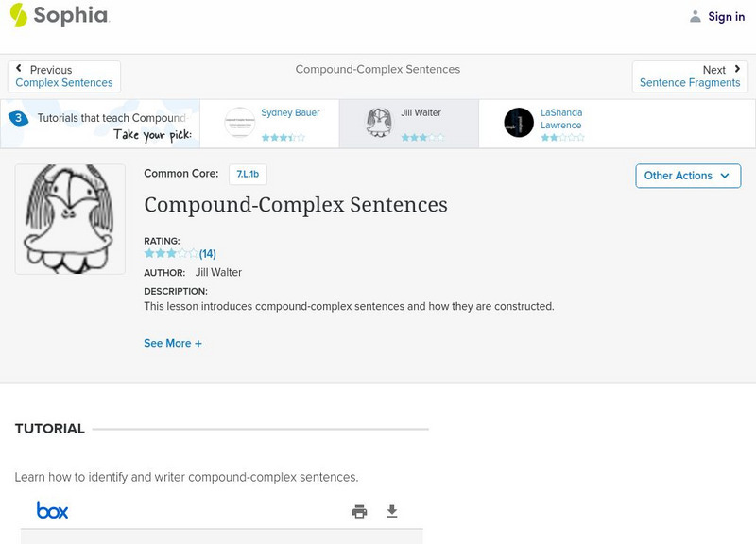The image size is (756, 544).
Task: Select the LaShanda Lawrence tutorial tab
Action: pos(561,119)
